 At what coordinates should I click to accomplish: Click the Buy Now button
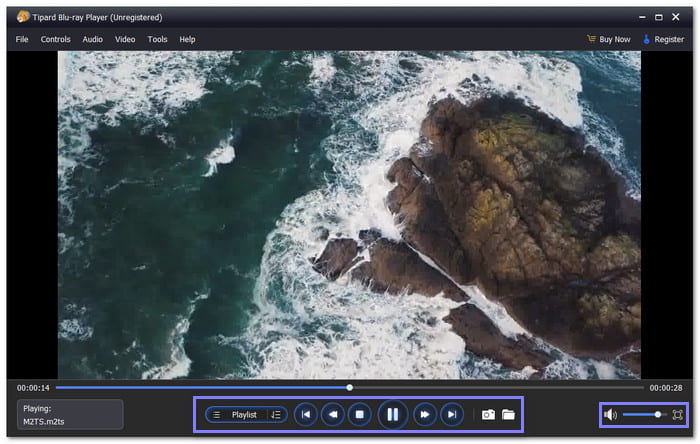pyautogui.click(x=608, y=39)
